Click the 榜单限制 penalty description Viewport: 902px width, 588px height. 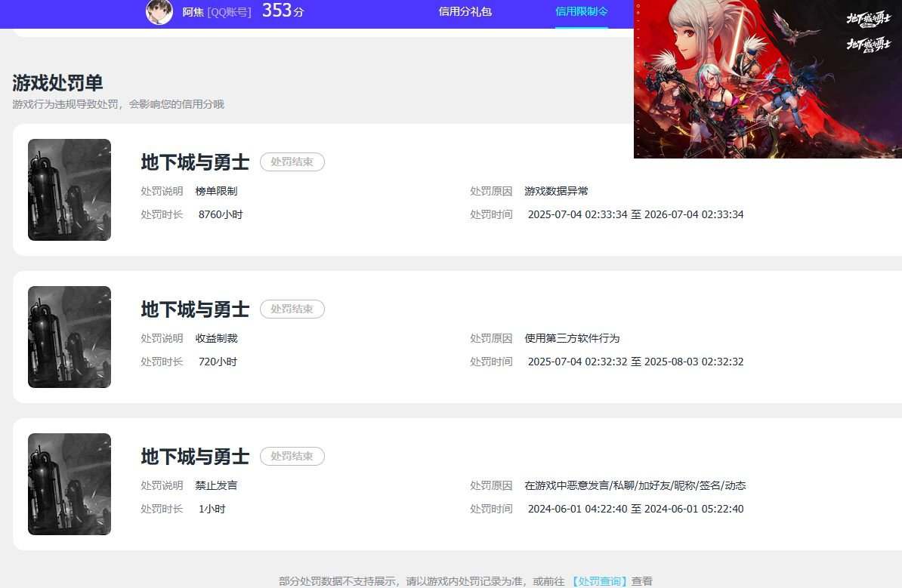point(216,191)
